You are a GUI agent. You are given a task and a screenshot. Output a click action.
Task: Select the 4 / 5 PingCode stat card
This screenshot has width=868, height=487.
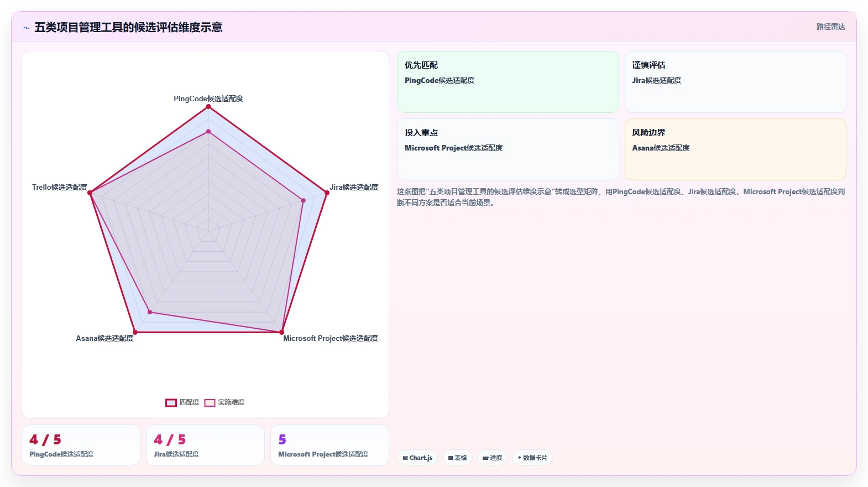(x=81, y=445)
